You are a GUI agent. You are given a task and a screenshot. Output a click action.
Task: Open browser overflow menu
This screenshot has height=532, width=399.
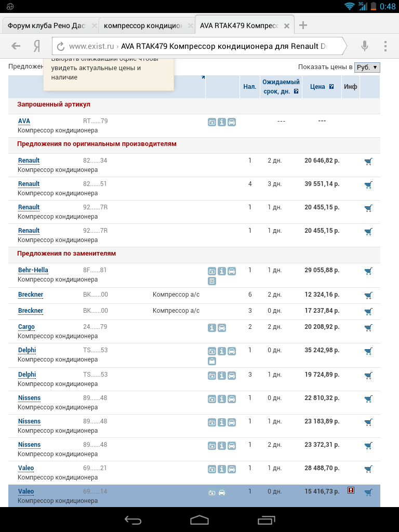click(385, 46)
